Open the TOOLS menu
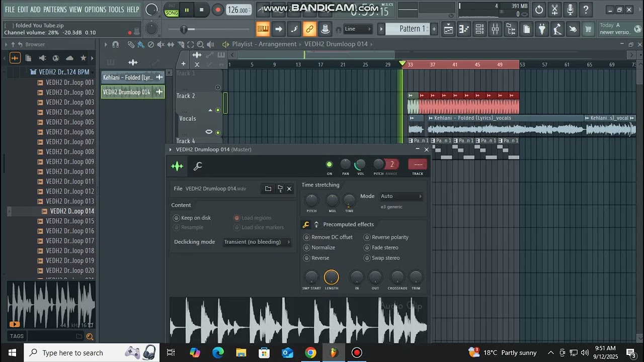The image size is (644, 362). coord(116,10)
